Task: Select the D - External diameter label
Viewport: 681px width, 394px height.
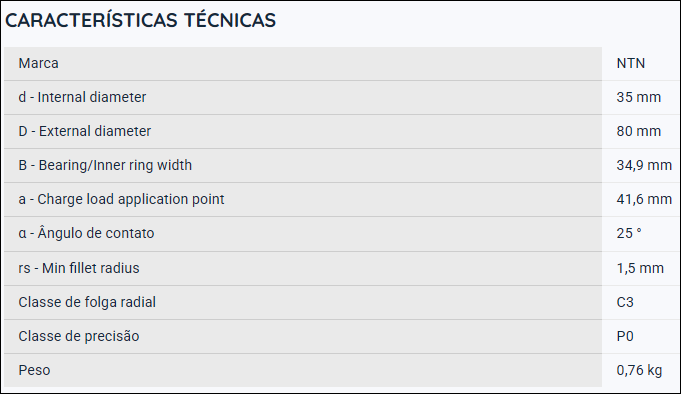Action: point(85,131)
